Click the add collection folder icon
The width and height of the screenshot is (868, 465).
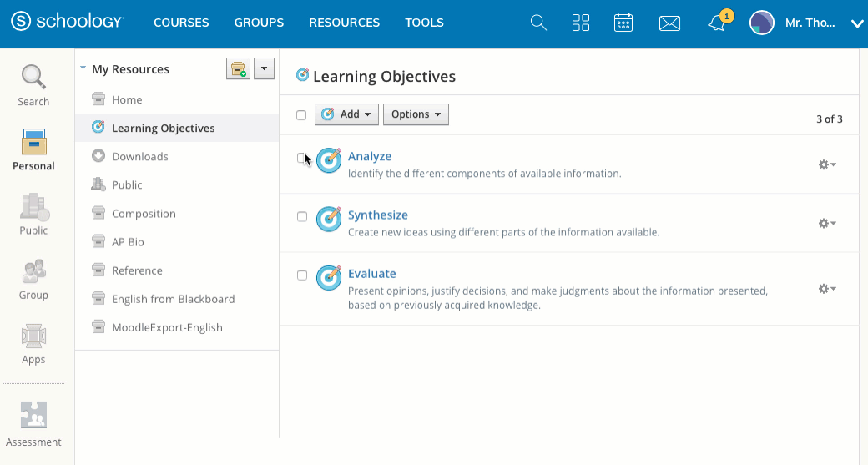click(x=238, y=69)
